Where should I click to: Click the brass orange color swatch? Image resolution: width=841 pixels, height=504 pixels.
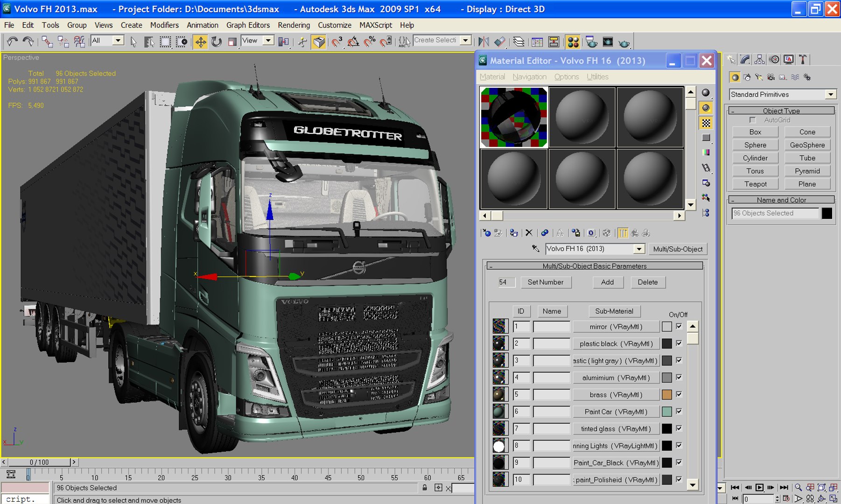(667, 394)
